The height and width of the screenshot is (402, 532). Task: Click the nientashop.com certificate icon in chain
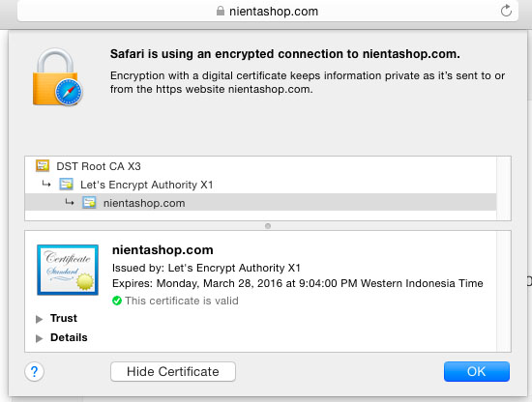point(89,202)
